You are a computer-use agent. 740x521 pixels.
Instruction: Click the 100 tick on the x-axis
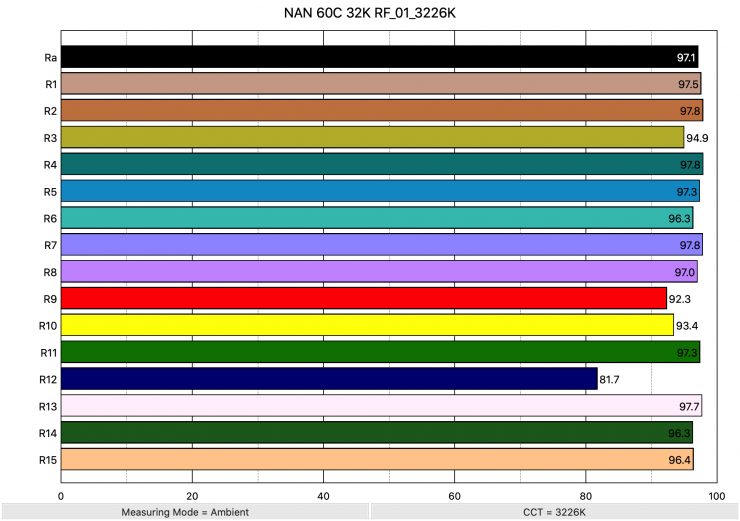pos(716,493)
